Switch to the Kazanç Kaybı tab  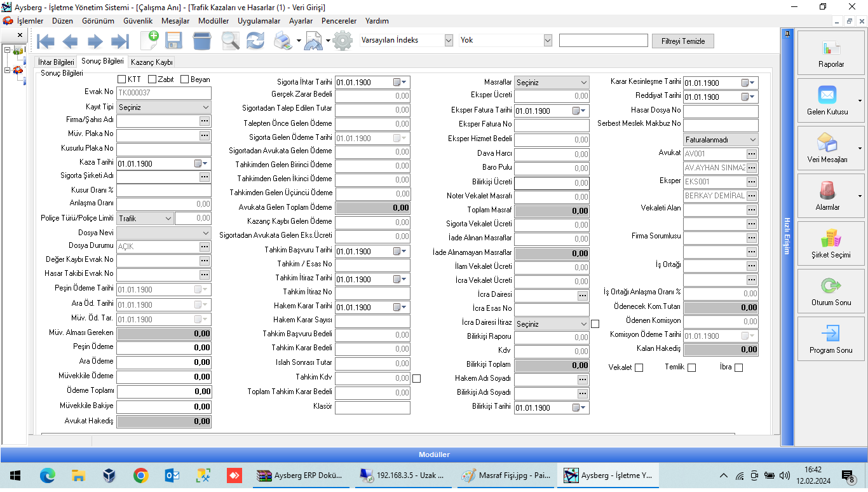(x=151, y=62)
